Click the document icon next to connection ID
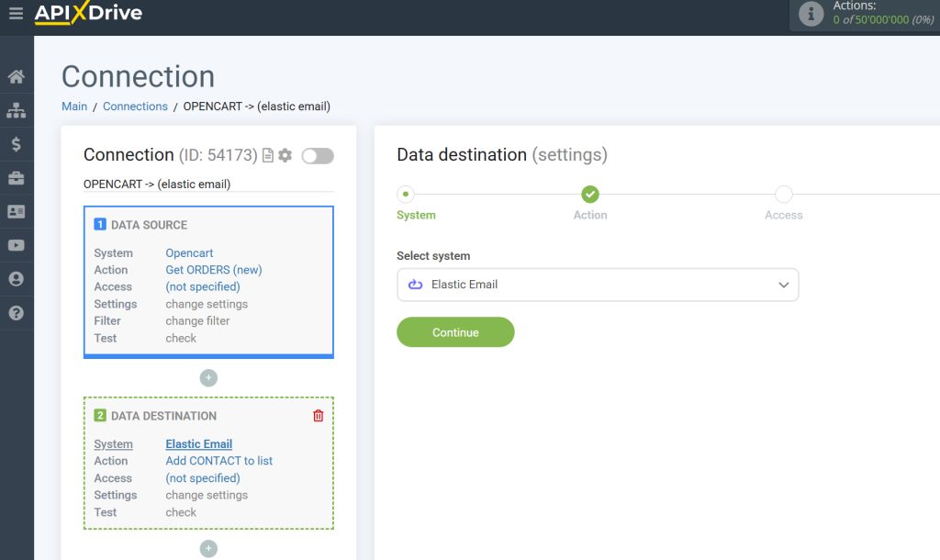This screenshot has height=560, width=940. pyautogui.click(x=268, y=155)
